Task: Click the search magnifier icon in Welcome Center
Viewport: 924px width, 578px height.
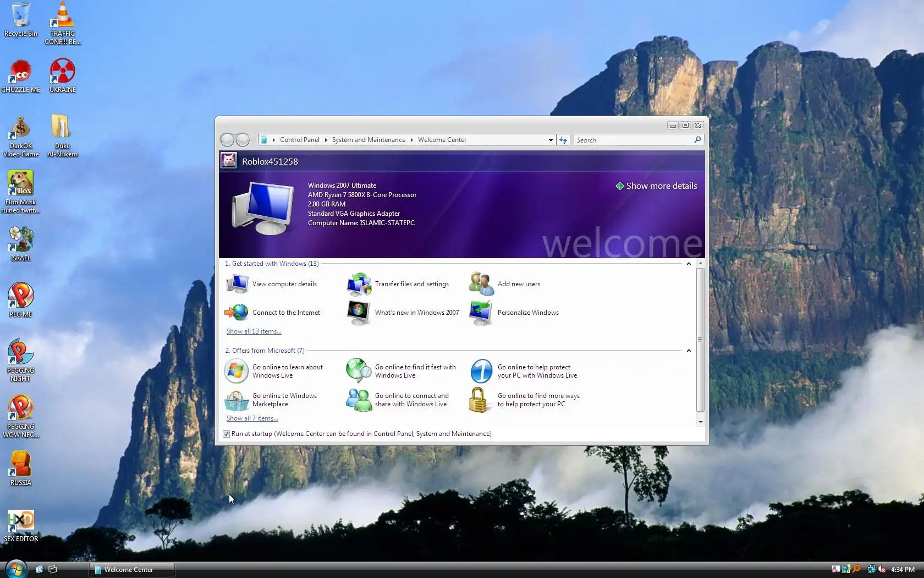Action: coord(697,140)
